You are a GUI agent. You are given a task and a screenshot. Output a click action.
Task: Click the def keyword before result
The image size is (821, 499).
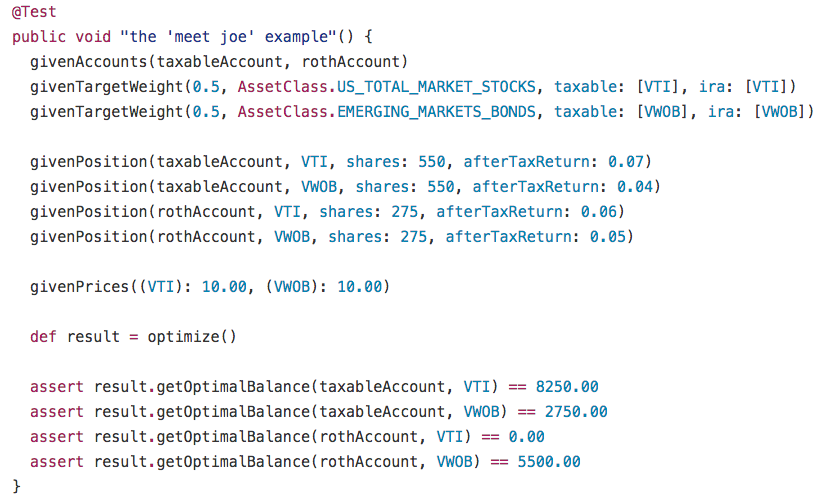pos(43,337)
